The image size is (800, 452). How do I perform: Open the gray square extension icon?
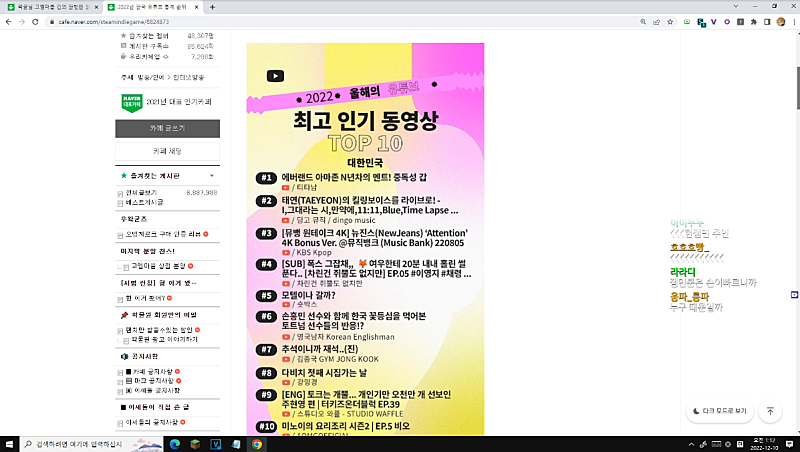click(740, 22)
